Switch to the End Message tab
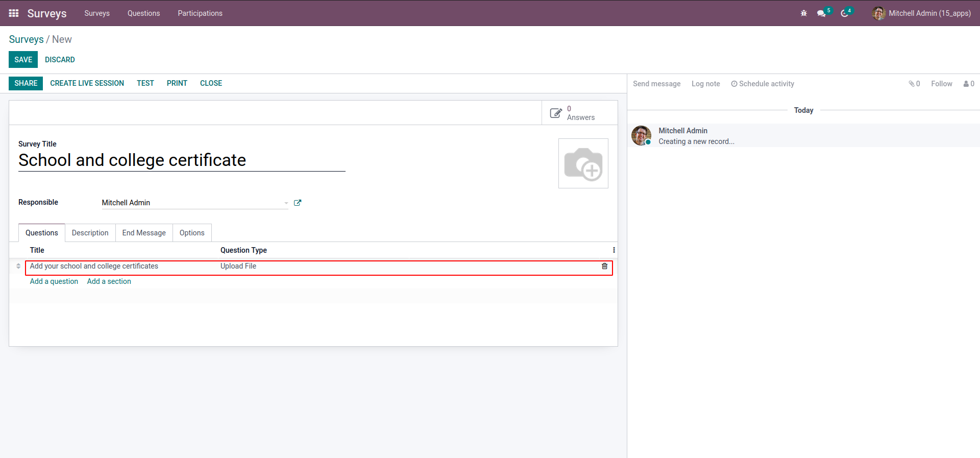 coord(144,233)
